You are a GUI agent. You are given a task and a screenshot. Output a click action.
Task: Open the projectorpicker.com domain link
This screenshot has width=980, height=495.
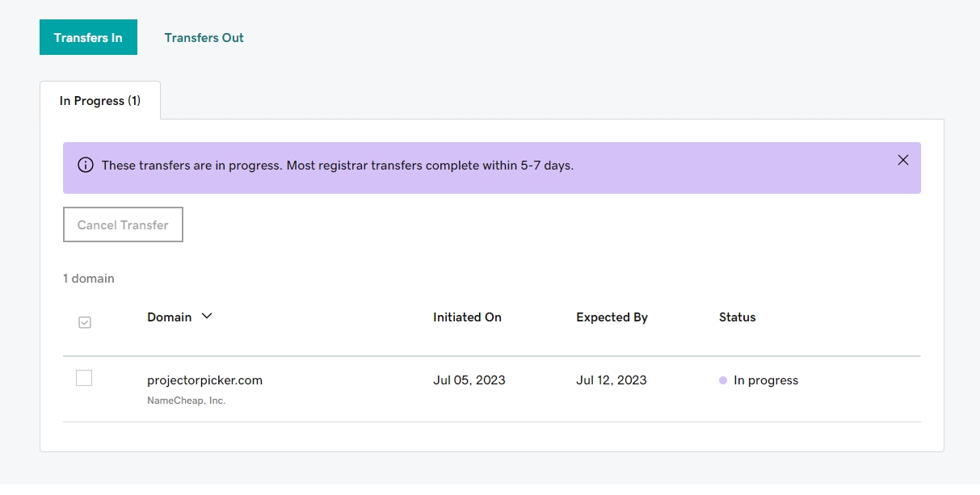click(x=204, y=380)
